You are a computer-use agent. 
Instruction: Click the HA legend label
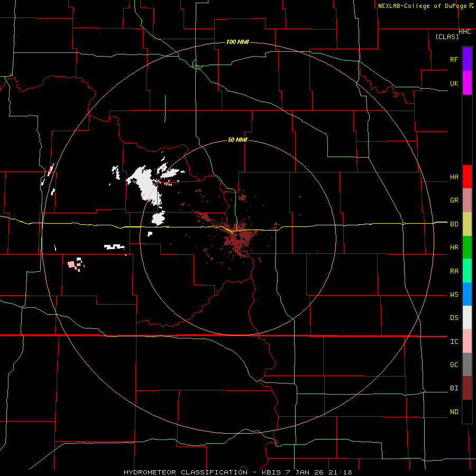point(454,177)
